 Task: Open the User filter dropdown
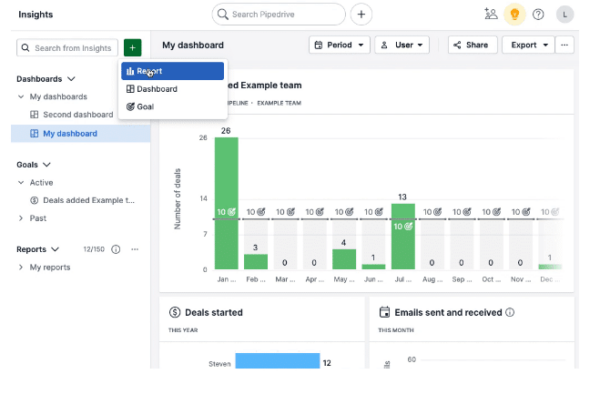click(x=402, y=45)
